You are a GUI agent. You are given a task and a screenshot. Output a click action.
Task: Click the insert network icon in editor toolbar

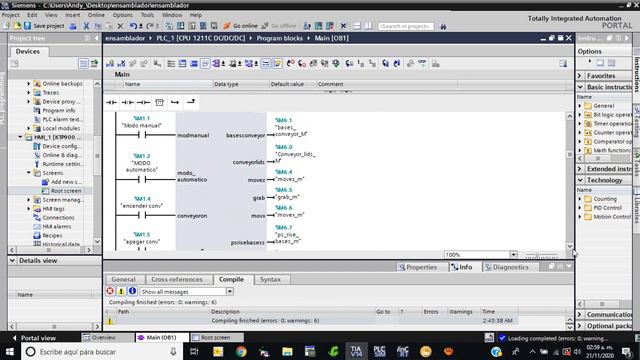click(x=110, y=63)
